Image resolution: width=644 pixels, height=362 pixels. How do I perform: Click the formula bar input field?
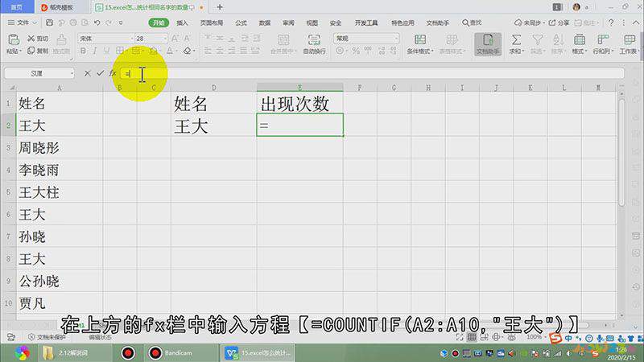(x=372, y=73)
